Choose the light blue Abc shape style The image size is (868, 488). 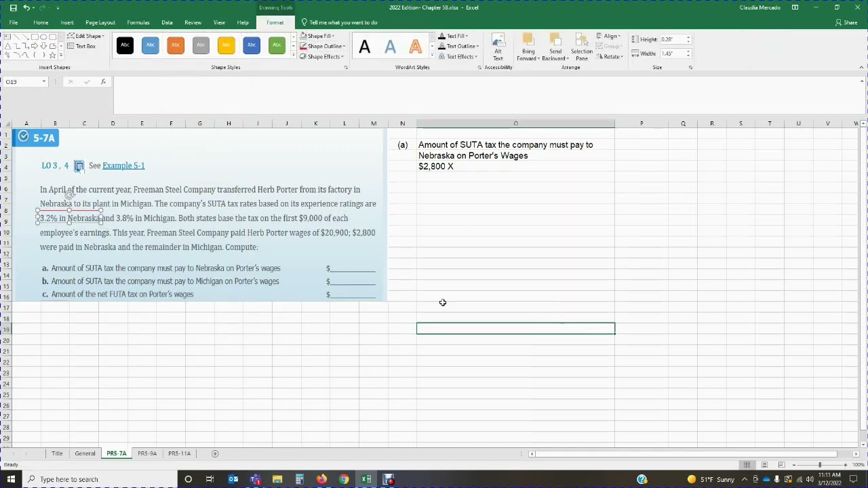(151, 45)
